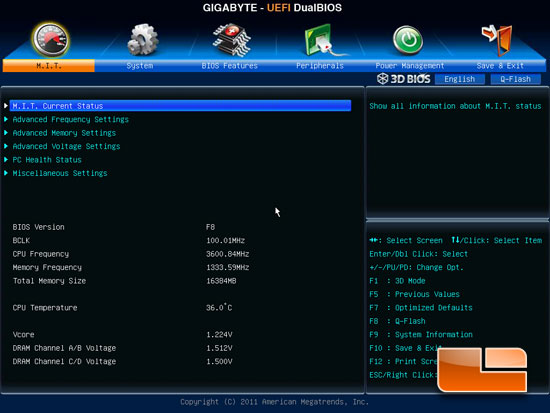Image resolution: width=550 pixels, height=413 pixels.
Task: Click the value 1333.59MHz
Action: [x=228, y=267]
